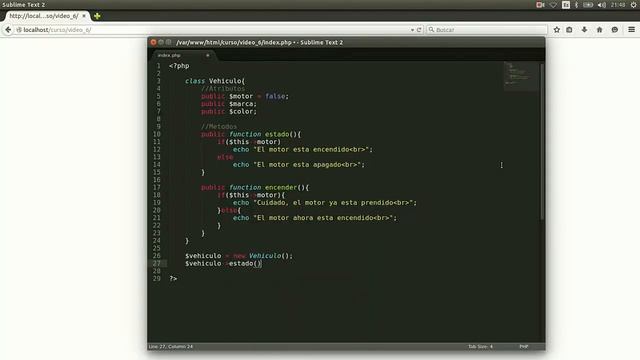Click the '$motor = false;' line
640x360 pixels.
245,96
